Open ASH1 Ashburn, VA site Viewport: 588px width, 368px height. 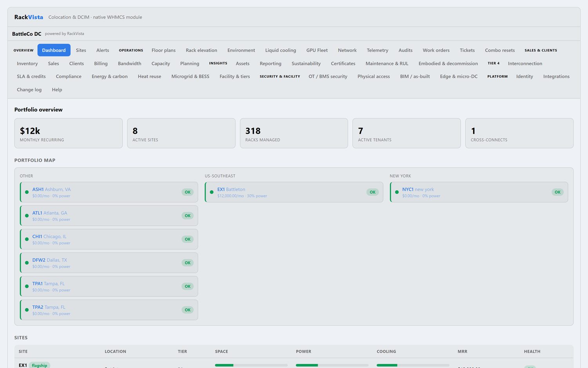(109, 192)
